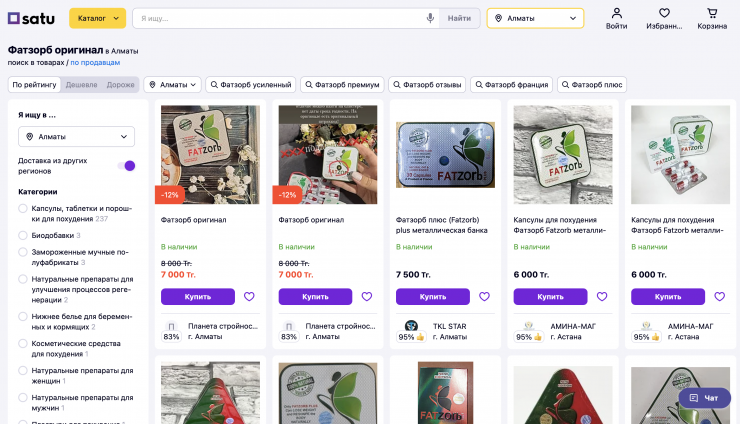Toggle delivery from other regions switch
Screen dimensions: 740x424
pyautogui.click(x=126, y=166)
